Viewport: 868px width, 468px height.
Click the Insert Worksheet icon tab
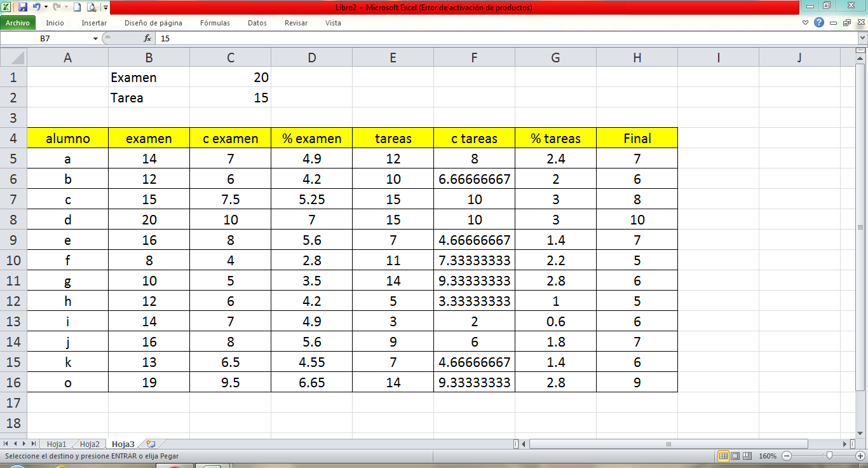tap(151, 444)
